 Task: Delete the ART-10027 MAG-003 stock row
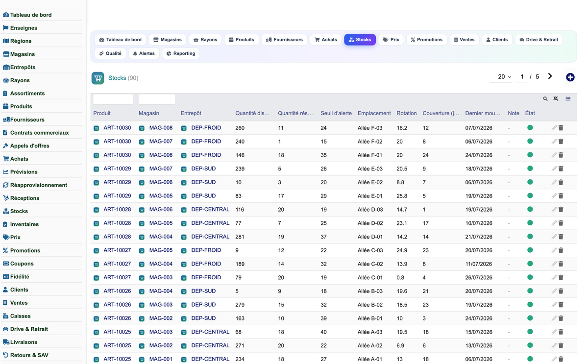[561, 277]
